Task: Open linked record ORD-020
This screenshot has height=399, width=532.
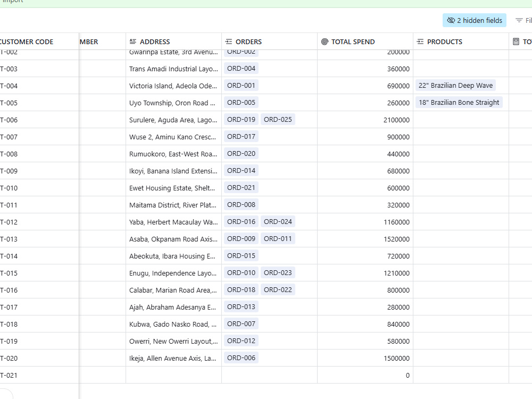Action: click(241, 153)
